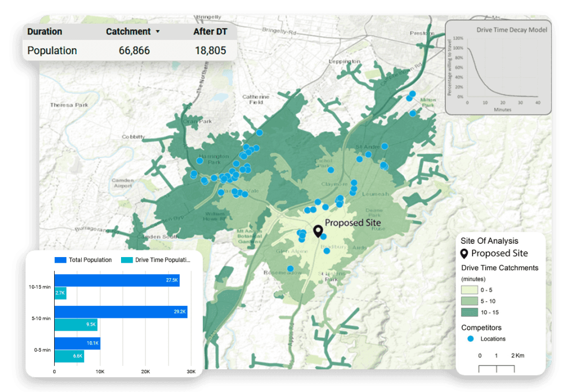Pick the northernmost competitor dot above Harrington Park
This screenshot has width=566, height=392.
259,133
